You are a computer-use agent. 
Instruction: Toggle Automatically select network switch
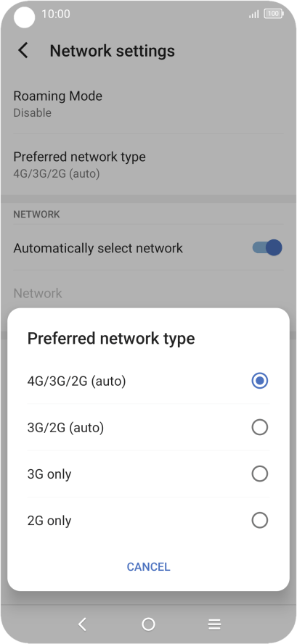pos(267,247)
